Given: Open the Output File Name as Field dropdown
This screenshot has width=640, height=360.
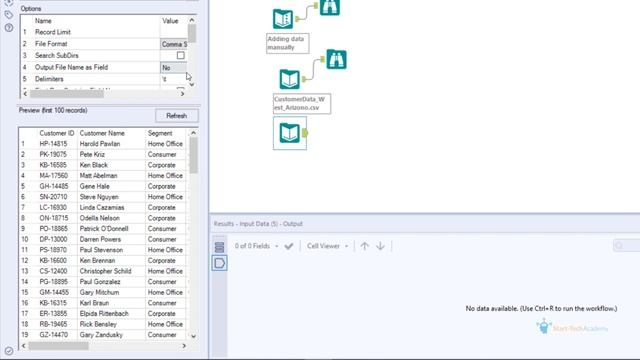Looking at the screenshot, I should (174, 68).
